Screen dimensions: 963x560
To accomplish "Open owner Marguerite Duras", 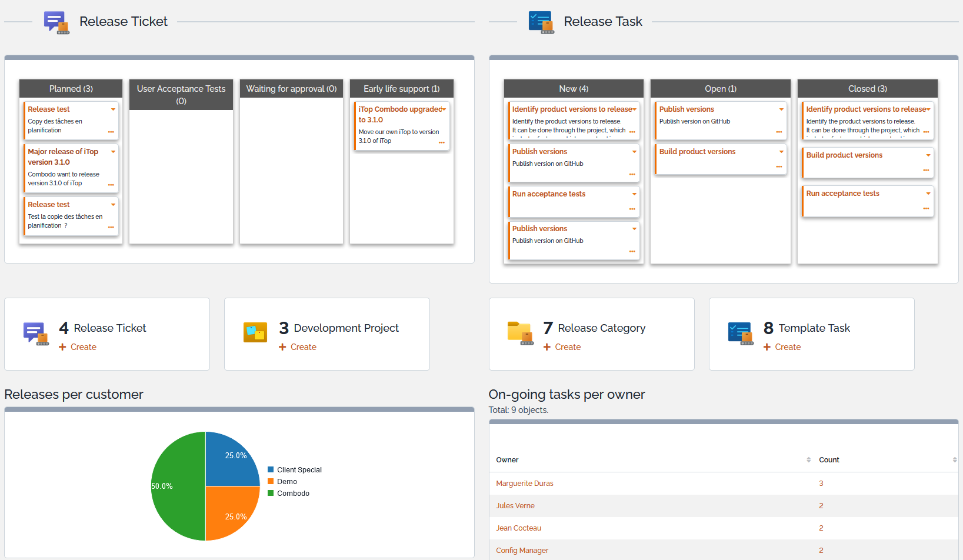I will [524, 483].
